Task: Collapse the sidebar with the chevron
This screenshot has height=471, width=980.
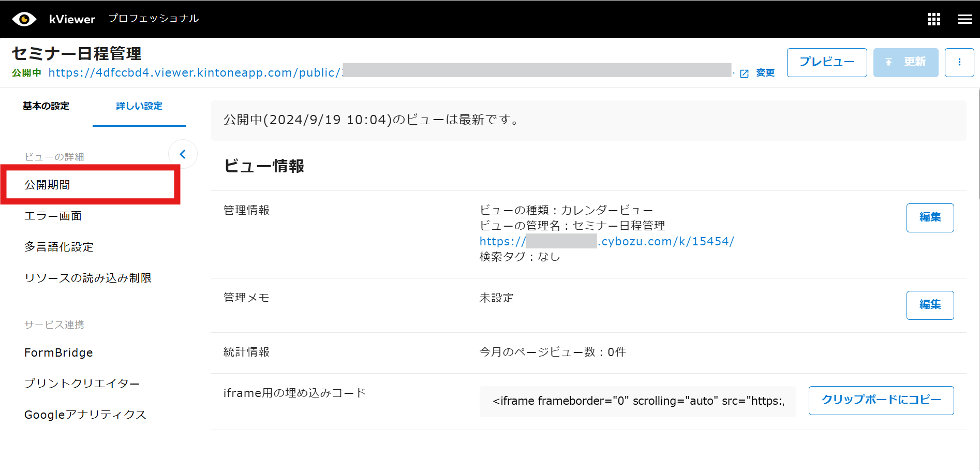Action: click(183, 154)
